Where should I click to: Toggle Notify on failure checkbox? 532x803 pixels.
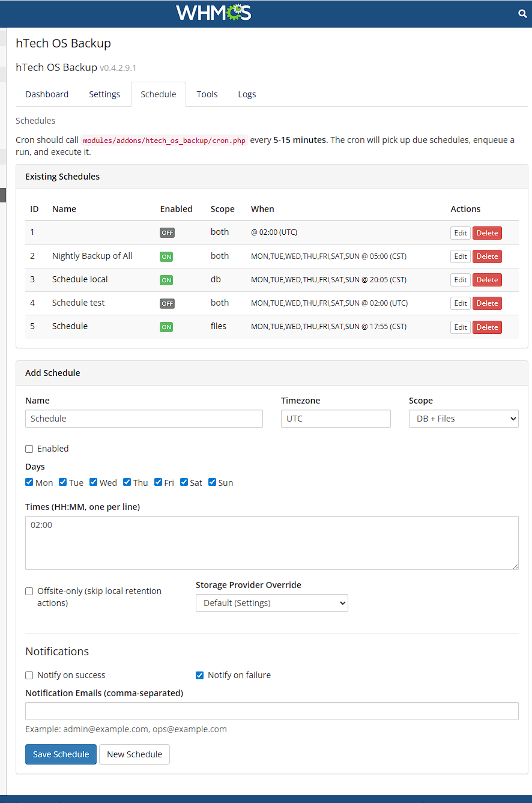[x=200, y=676]
